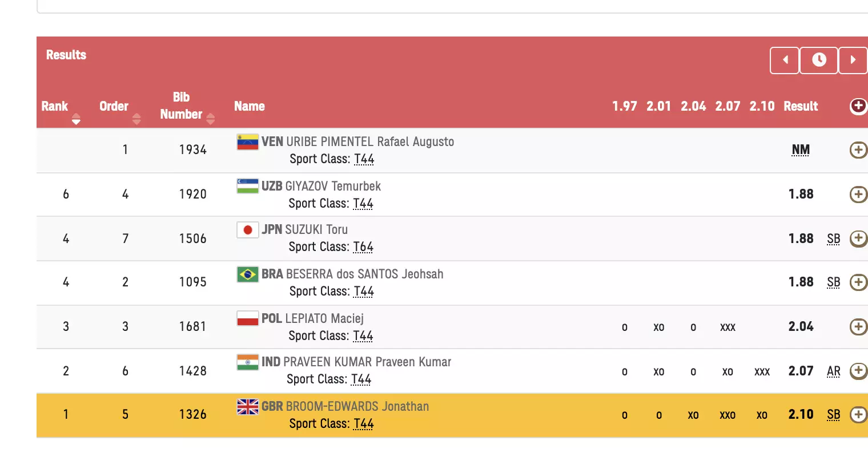The height and width of the screenshot is (453, 868).
Task: Expand details for URIBE PIMENTEL row
Action: point(858,149)
